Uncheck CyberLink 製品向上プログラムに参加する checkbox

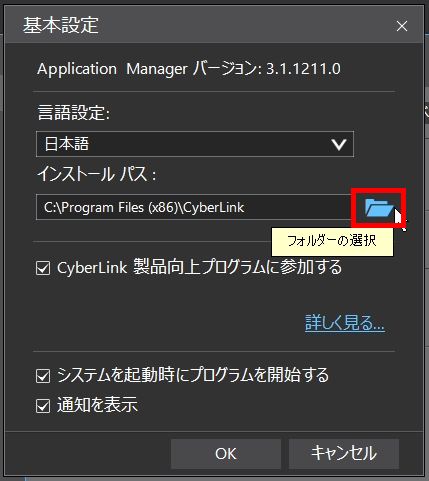point(43,268)
